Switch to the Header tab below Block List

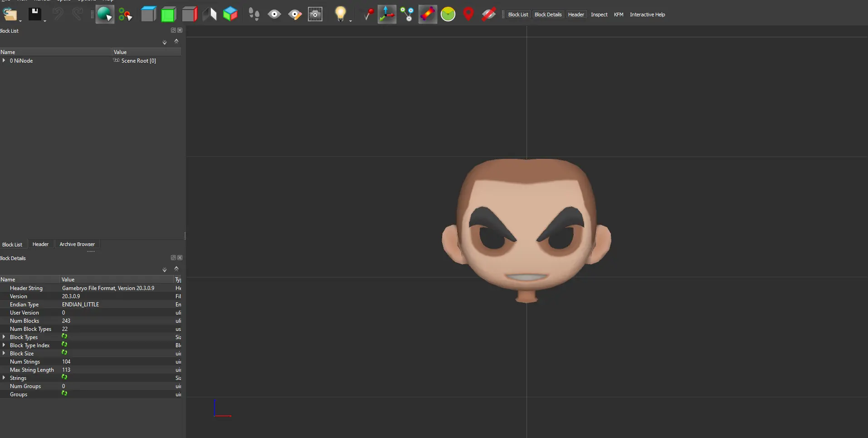(x=40, y=244)
